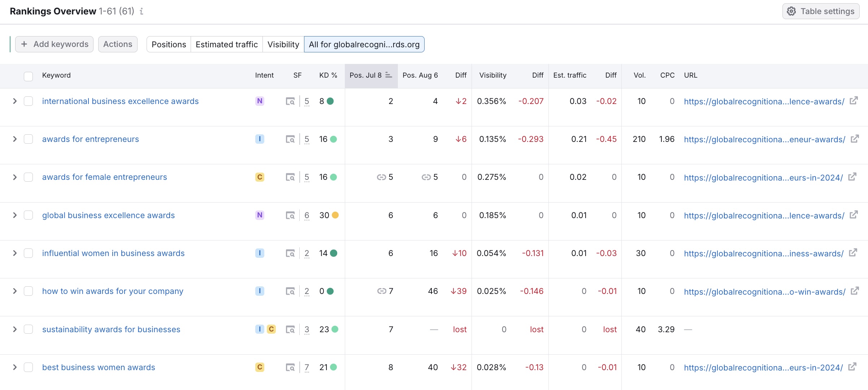The height and width of the screenshot is (390, 868).
Task: Click the I intent badge for awards for entrepreneurs
Action: pos(260,139)
